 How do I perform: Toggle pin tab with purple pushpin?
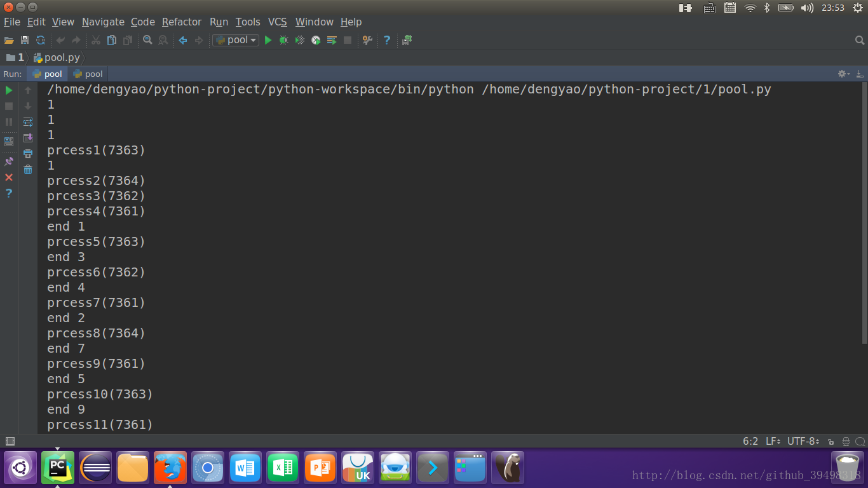click(9, 161)
